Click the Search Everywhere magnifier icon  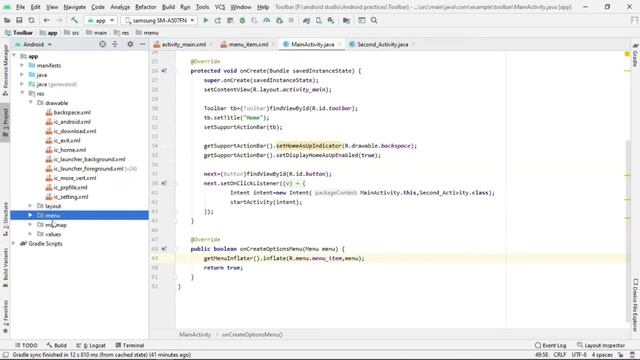tap(374, 20)
